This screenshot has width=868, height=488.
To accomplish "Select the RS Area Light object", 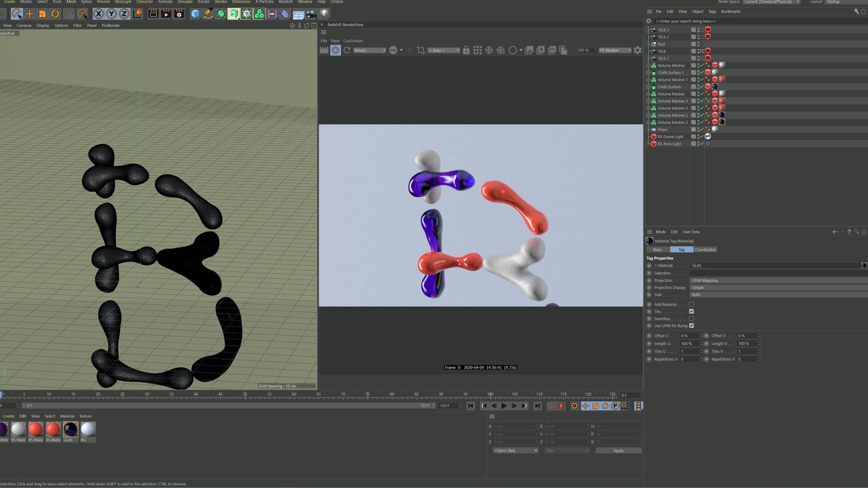I will click(669, 144).
